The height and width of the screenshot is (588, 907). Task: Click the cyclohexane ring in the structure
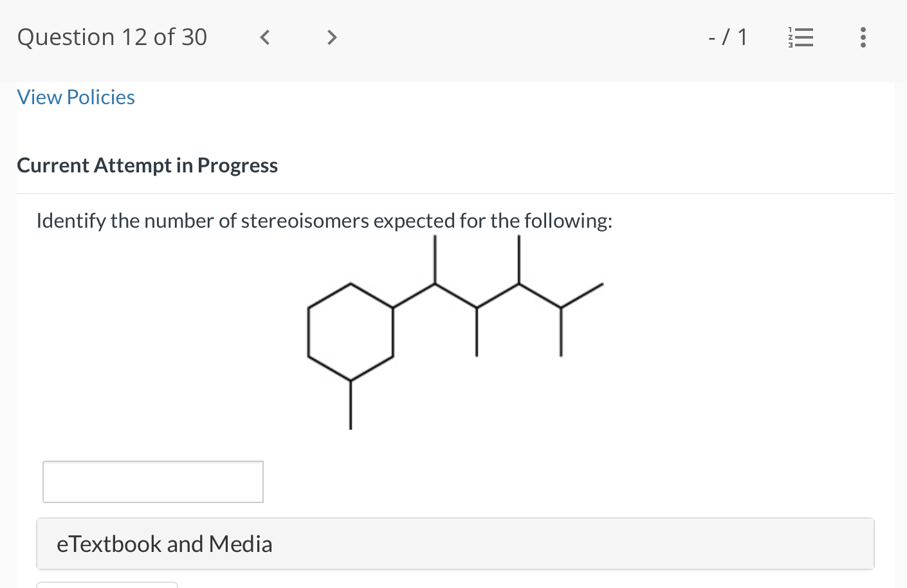351,332
